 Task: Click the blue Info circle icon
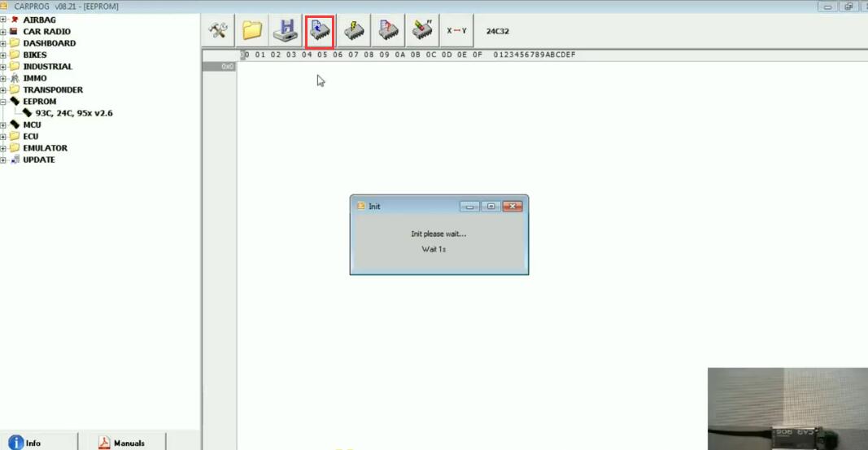(x=16, y=442)
